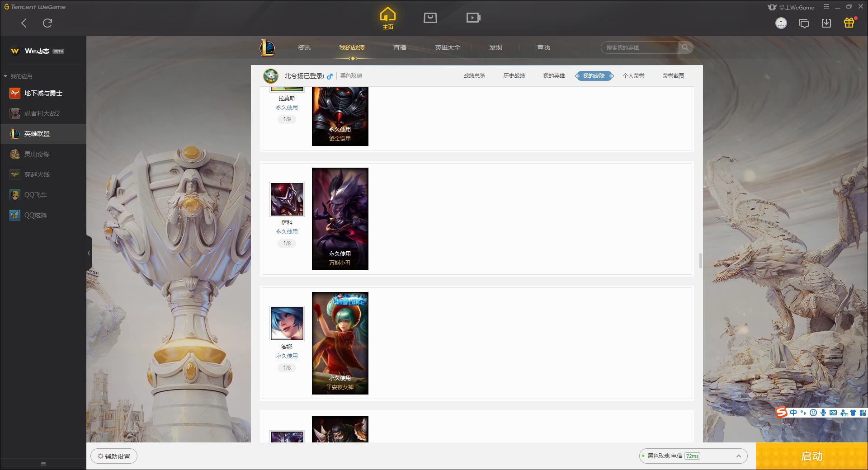Open the 平安夜女神 skin card

(x=340, y=343)
